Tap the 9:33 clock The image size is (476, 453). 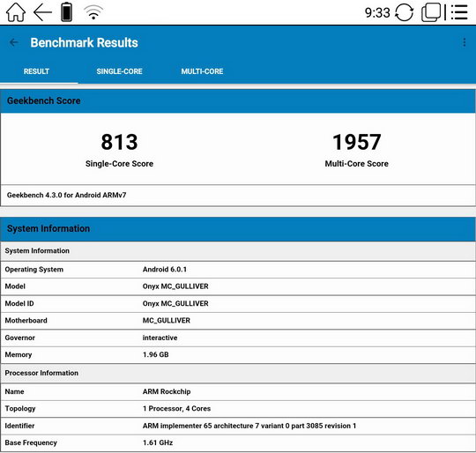click(x=377, y=12)
